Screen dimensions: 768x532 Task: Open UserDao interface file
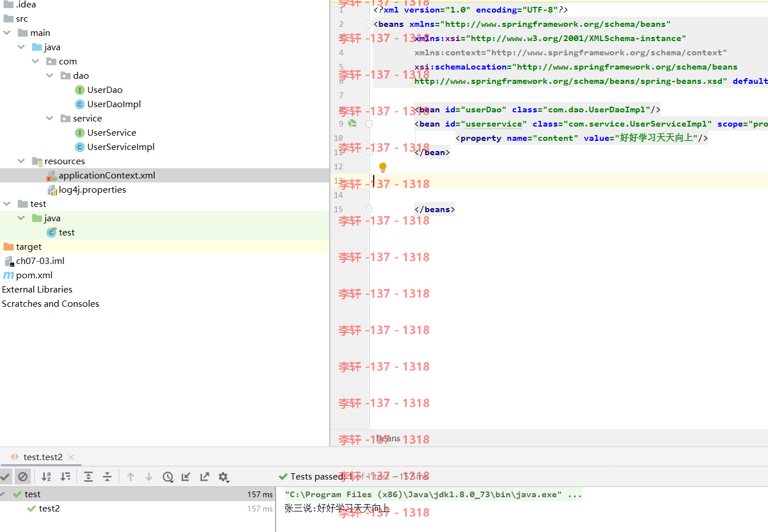(99, 90)
